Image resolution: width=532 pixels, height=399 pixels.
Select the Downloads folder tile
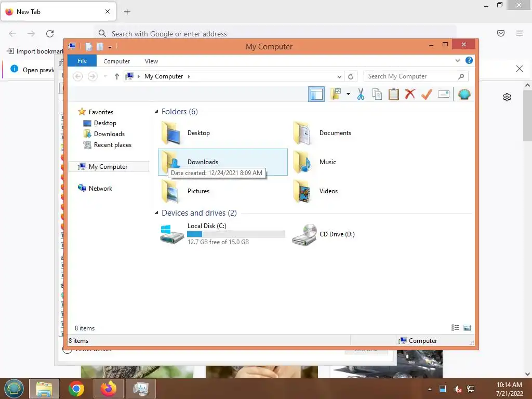point(222,162)
